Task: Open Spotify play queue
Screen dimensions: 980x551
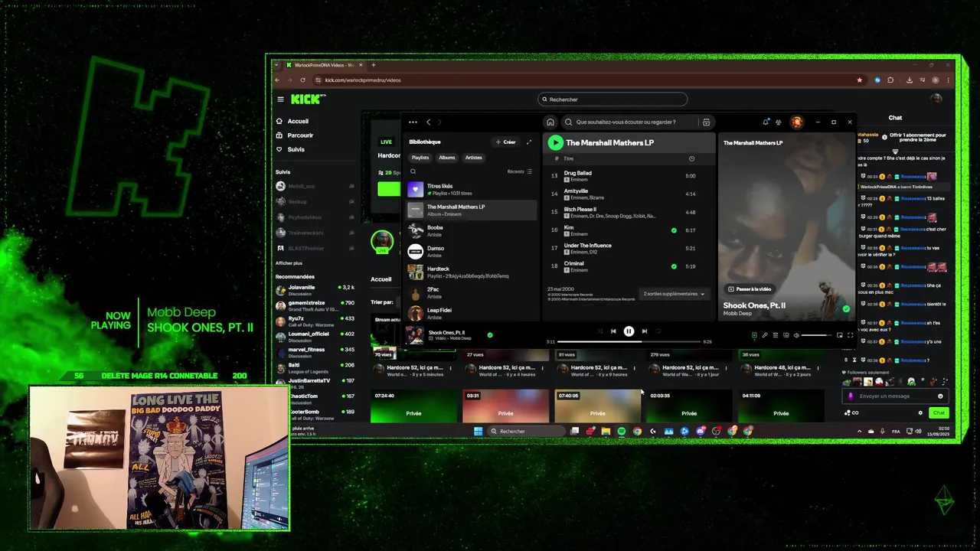Action: (776, 335)
